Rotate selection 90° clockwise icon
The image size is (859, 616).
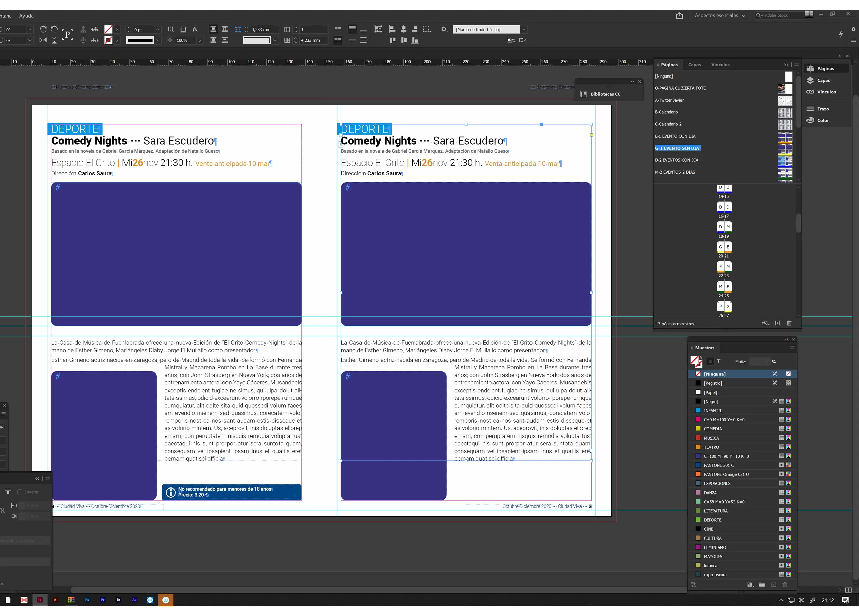43,29
